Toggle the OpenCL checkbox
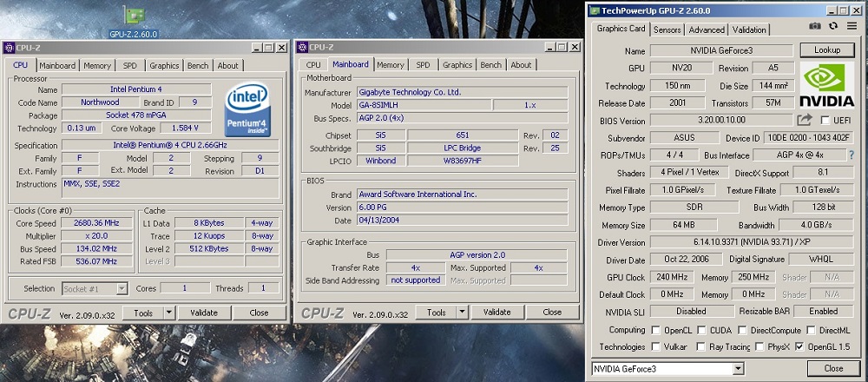The image size is (868, 382). (x=655, y=331)
